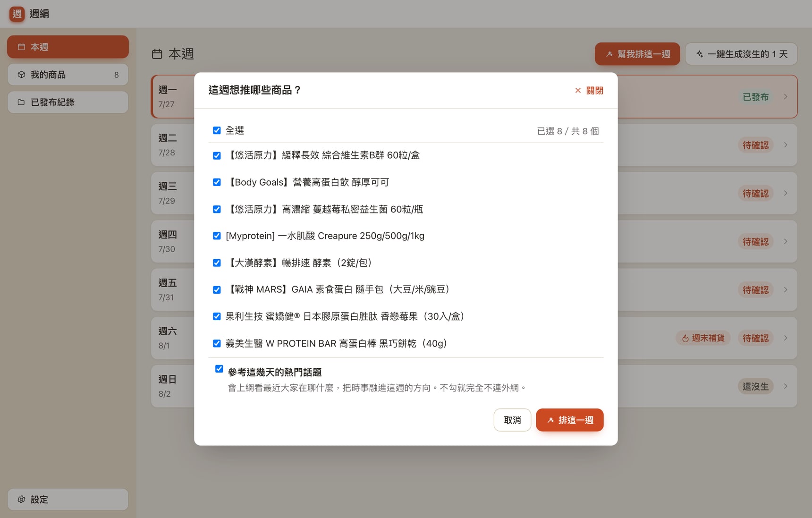Uncheck 【悠活原力】高濃縮 蔓越莓私密益生菌 checkbox

217,209
